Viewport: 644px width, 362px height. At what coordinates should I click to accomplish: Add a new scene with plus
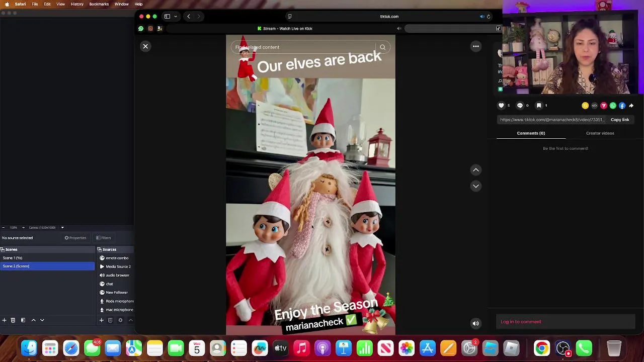pyautogui.click(x=4, y=320)
